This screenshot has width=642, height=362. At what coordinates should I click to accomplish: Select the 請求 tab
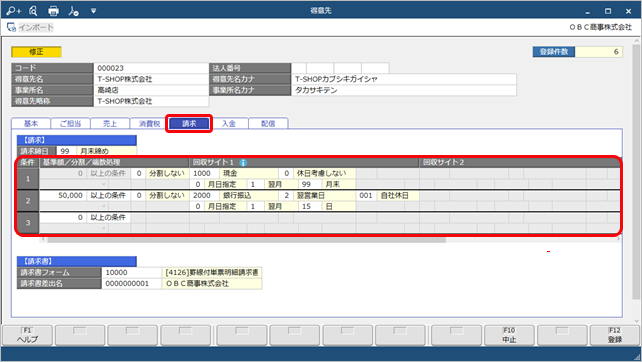click(189, 123)
